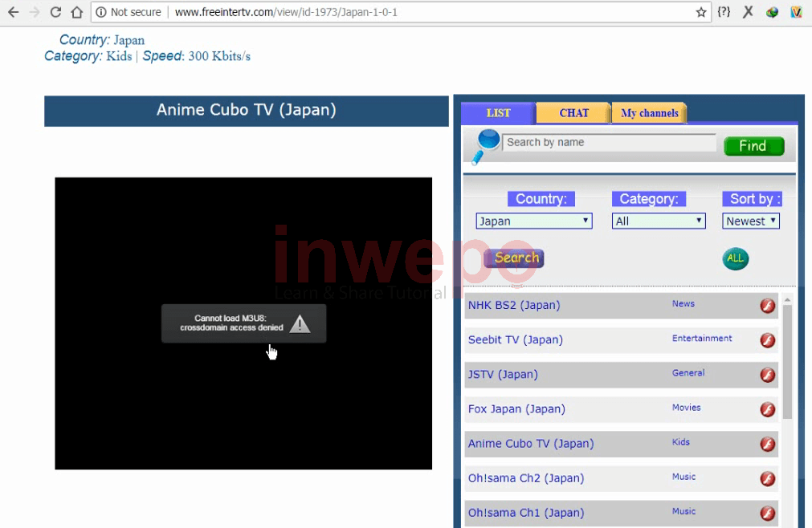The height and width of the screenshot is (528, 812).
Task: Bookmark this page with the star icon
Action: tap(700, 12)
